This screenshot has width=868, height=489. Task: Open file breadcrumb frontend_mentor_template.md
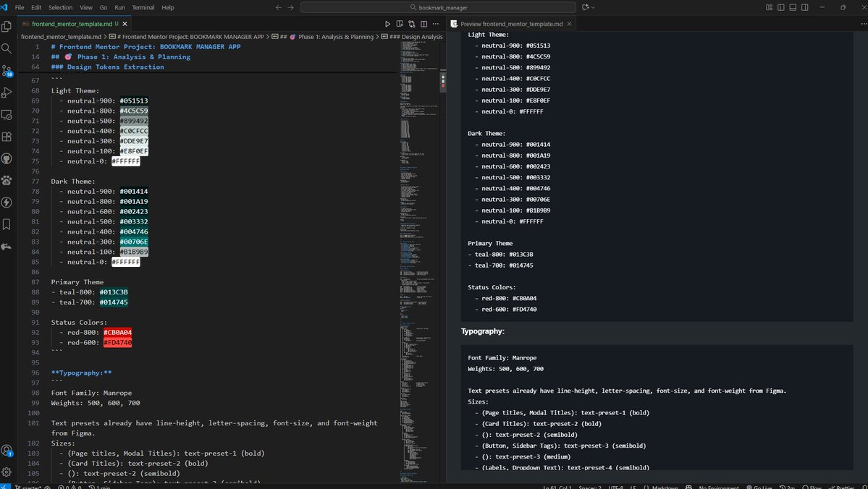(x=61, y=37)
